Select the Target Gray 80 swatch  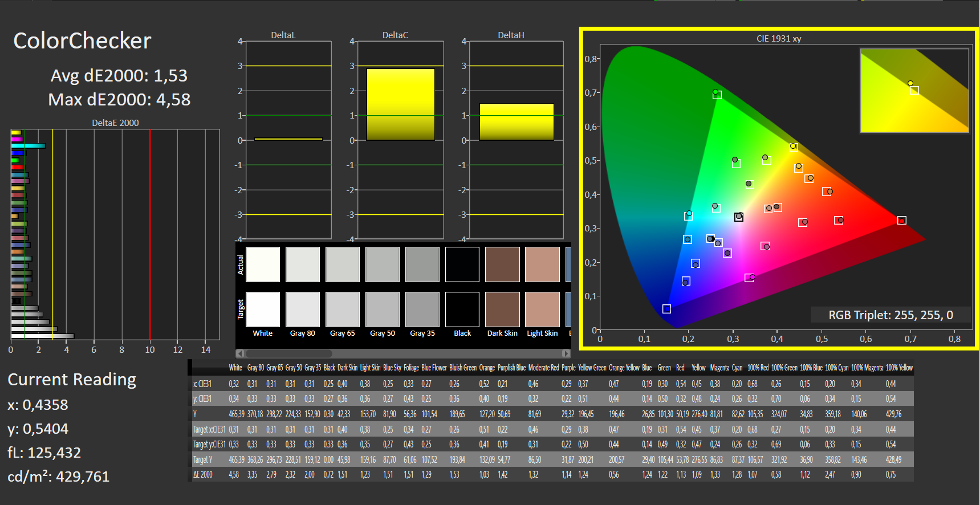303,309
